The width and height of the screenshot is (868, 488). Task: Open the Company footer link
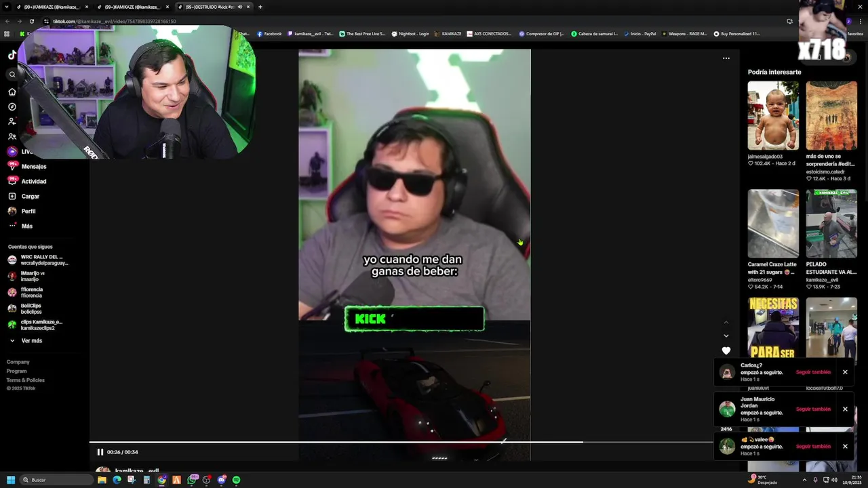coord(18,362)
